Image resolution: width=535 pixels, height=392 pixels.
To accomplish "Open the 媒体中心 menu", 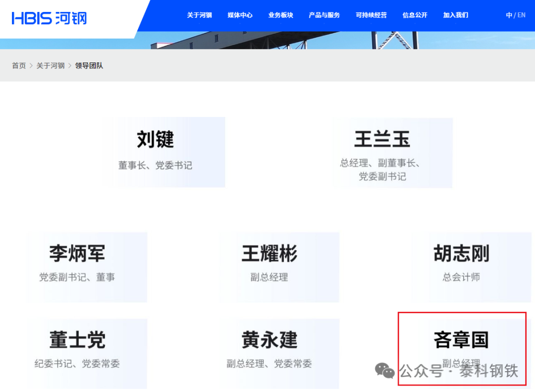I will coord(240,15).
